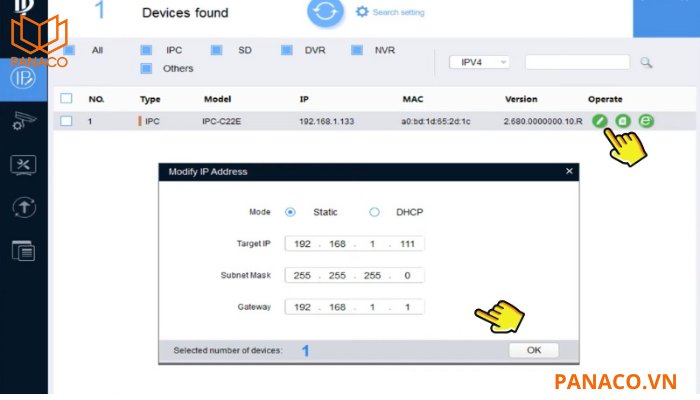700x400 pixels.
Task: Click the Model column header
Action: tap(217, 99)
